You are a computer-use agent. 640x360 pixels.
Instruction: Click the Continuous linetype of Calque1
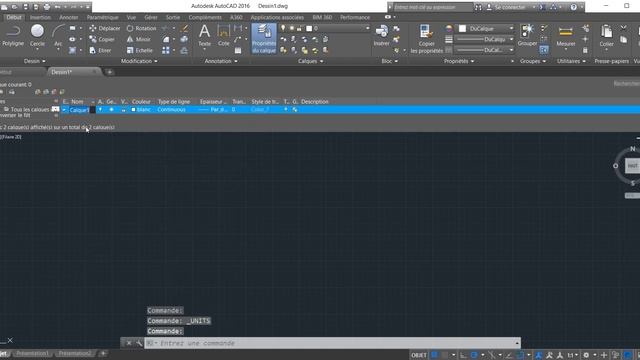[x=171, y=109]
